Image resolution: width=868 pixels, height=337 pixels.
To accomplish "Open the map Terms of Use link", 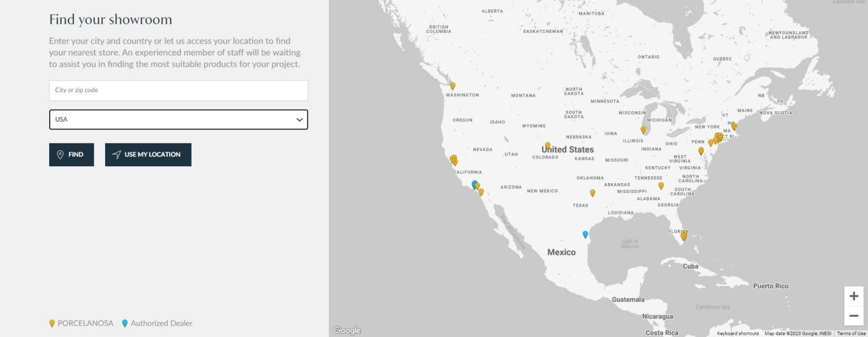I will tap(851, 334).
